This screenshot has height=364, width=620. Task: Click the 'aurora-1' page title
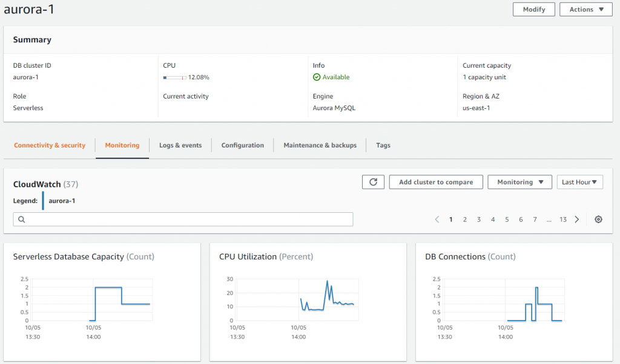pyautogui.click(x=29, y=8)
